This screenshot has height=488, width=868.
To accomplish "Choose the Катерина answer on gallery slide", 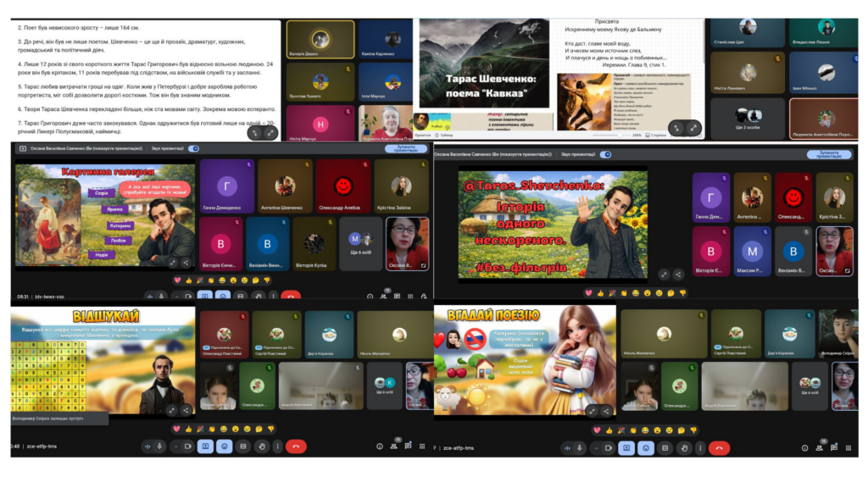I will pos(120,225).
